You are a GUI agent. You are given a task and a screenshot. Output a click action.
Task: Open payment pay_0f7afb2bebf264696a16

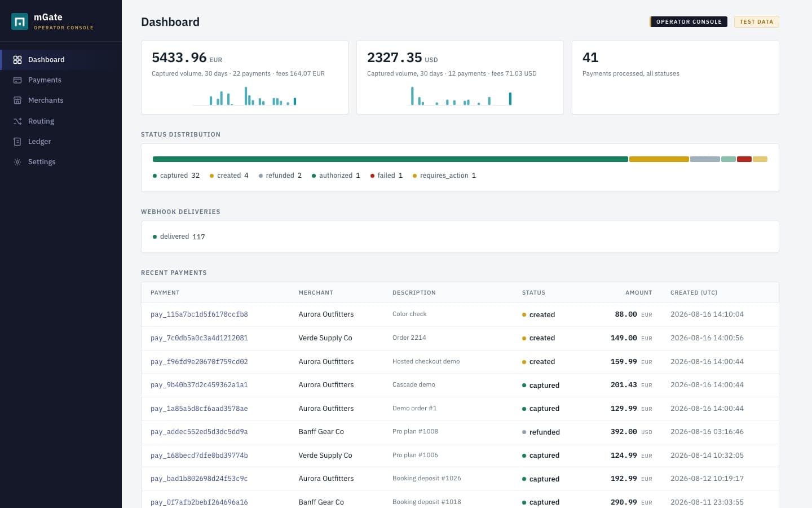pos(199,502)
